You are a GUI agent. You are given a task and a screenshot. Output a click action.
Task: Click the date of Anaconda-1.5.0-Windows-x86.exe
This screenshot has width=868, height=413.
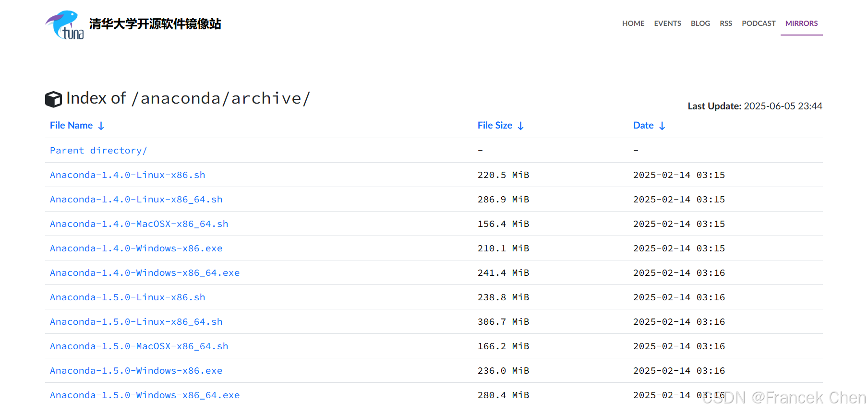click(679, 371)
